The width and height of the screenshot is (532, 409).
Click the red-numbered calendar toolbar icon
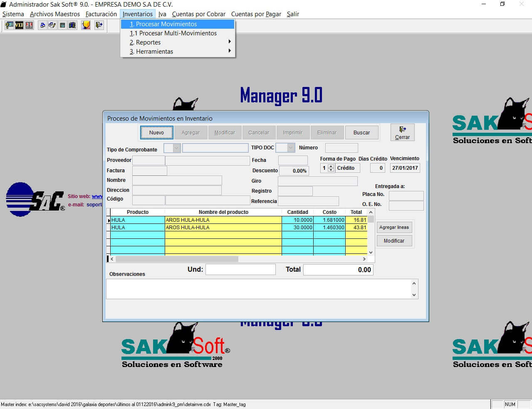pyautogui.click(x=29, y=25)
